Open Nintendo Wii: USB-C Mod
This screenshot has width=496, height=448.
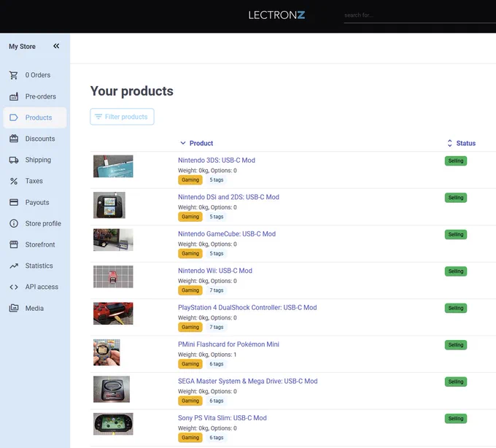(x=215, y=271)
